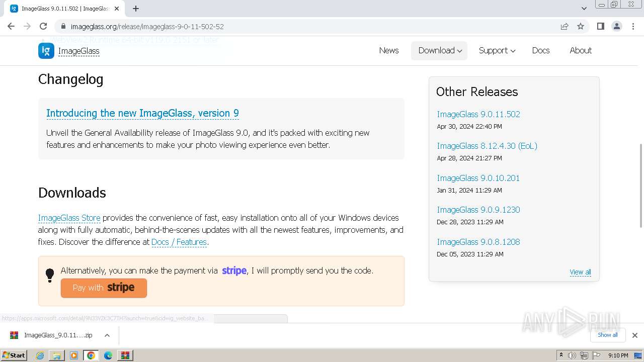Click the date 'Apr 30, 2024 22:40 PM'

tap(469, 126)
